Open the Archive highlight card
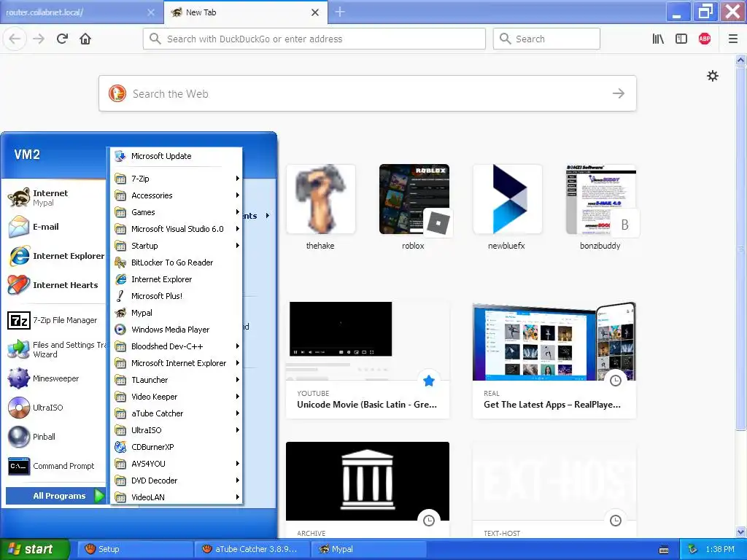The height and width of the screenshot is (560, 747). tap(368, 489)
